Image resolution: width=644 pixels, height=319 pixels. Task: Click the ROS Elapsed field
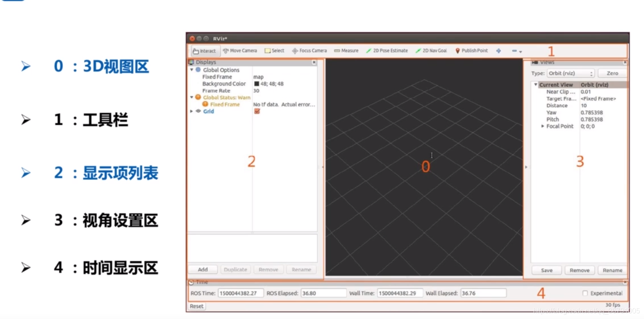(324, 293)
